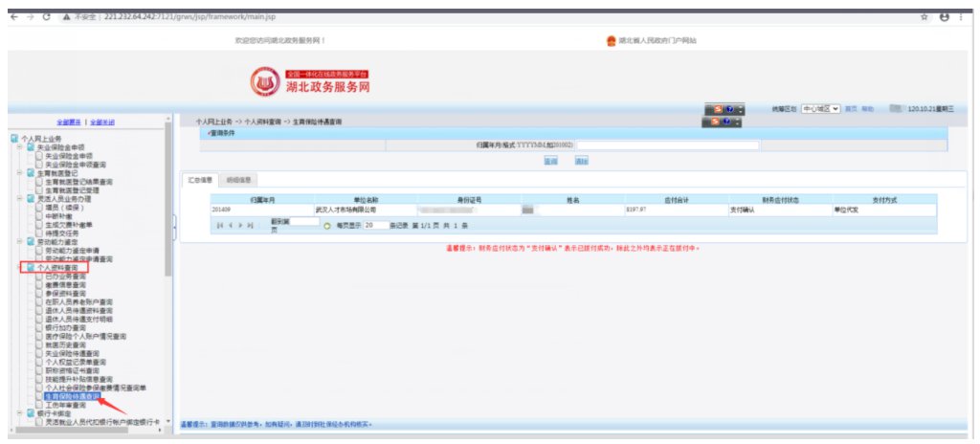Click the 支付确认 status cell

780,211
